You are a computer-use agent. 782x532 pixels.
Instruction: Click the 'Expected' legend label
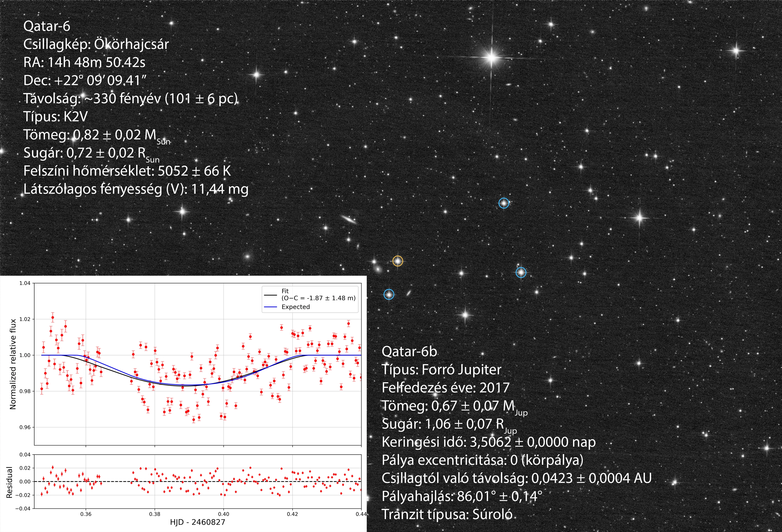(295, 307)
